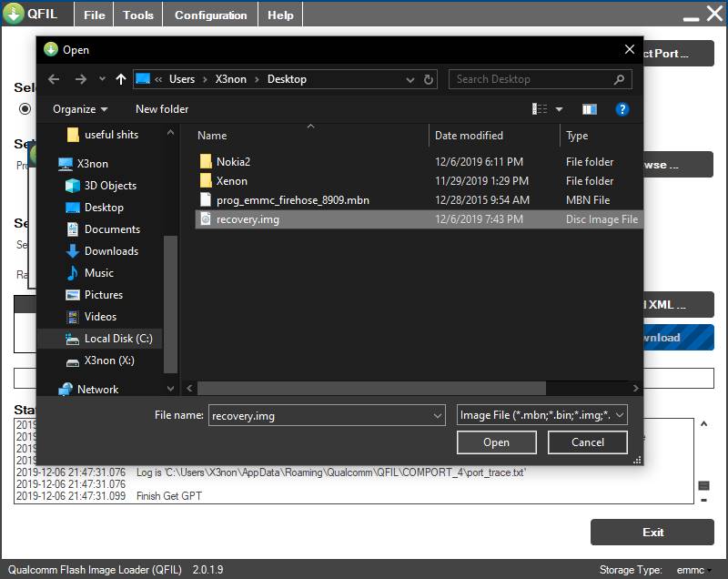Select the prog_emmc_firehose_8909.mbn file name
The width and height of the screenshot is (728, 579).
[292, 200]
